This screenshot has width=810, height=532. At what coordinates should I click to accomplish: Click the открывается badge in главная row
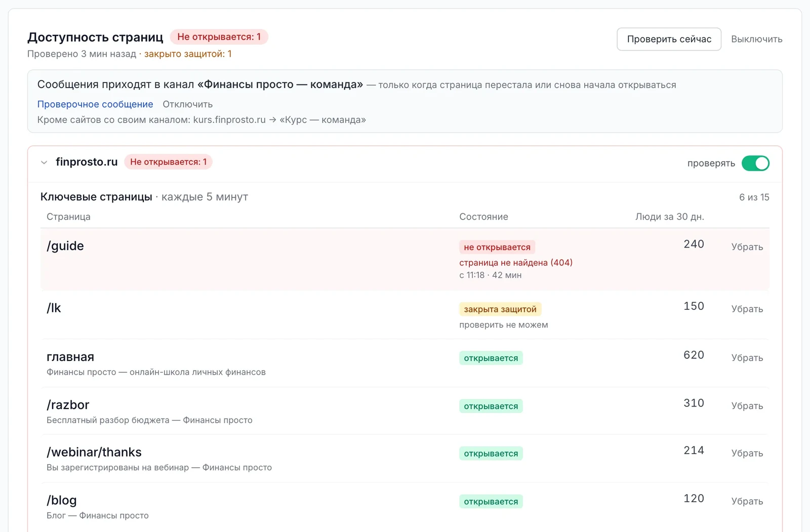[x=491, y=358]
